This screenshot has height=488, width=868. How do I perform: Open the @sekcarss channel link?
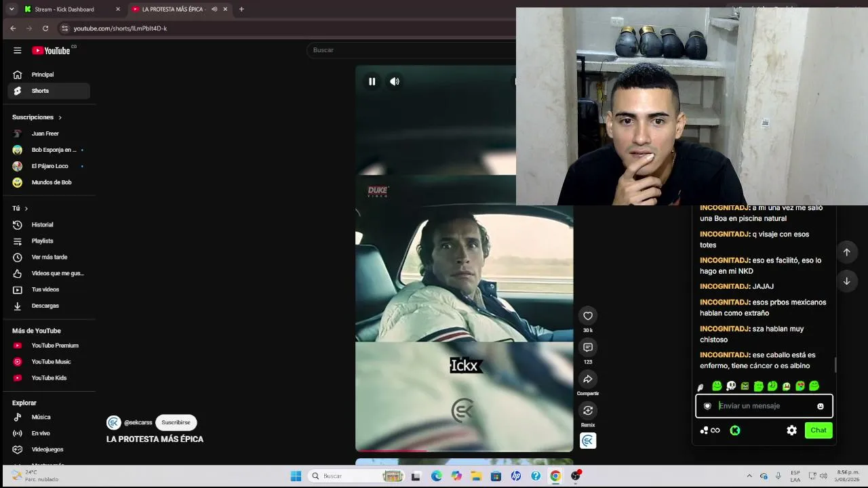pyautogui.click(x=138, y=422)
